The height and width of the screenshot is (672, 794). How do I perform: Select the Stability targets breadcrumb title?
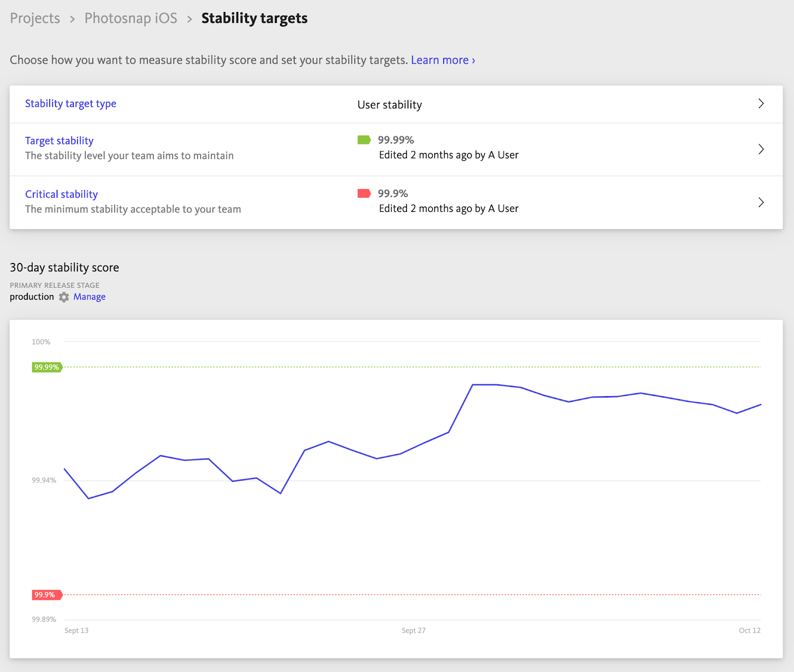[x=254, y=18]
